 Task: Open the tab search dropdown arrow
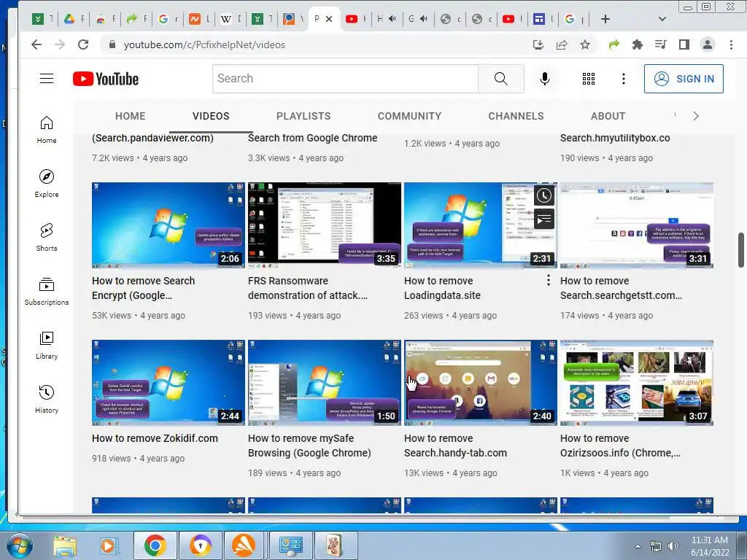[x=662, y=19]
